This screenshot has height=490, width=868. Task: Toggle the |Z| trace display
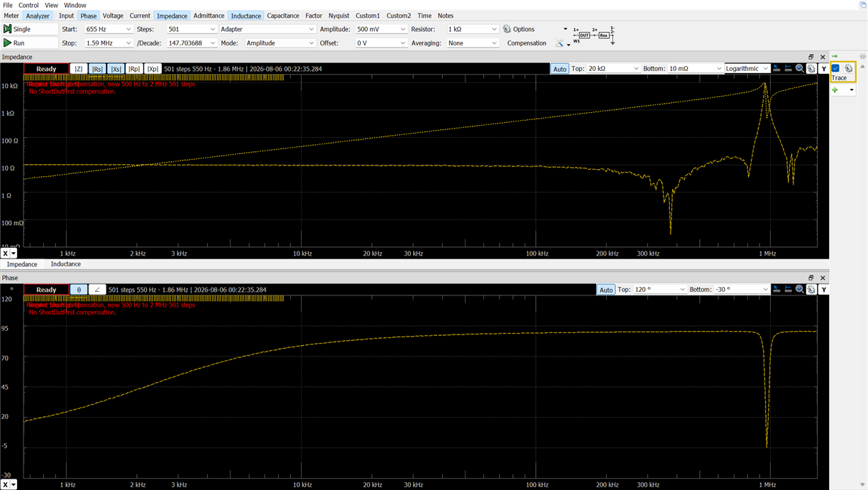(79, 69)
